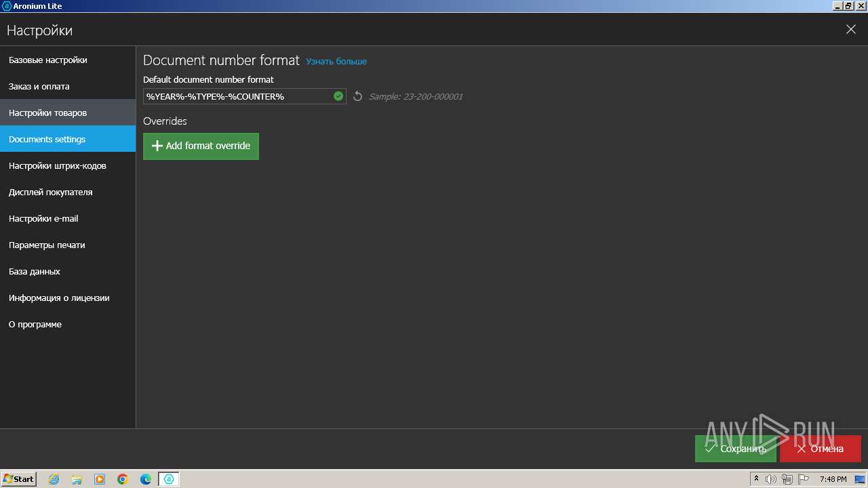This screenshot has height=488, width=868.
Task: Click the network tray icon
Action: pos(787,479)
